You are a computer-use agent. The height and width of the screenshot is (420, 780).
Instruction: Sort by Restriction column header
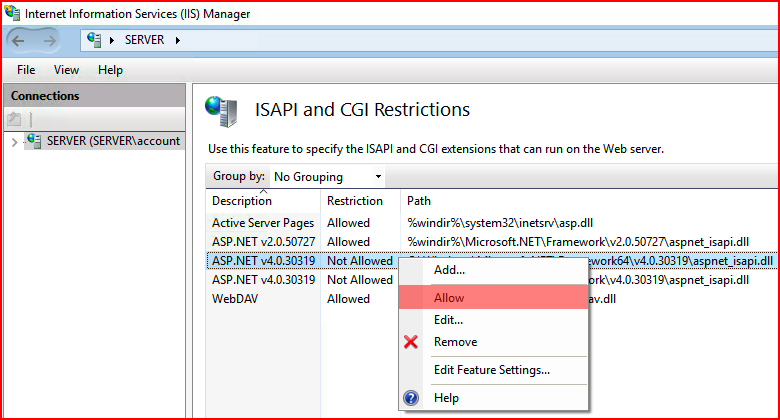click(360, 201)
